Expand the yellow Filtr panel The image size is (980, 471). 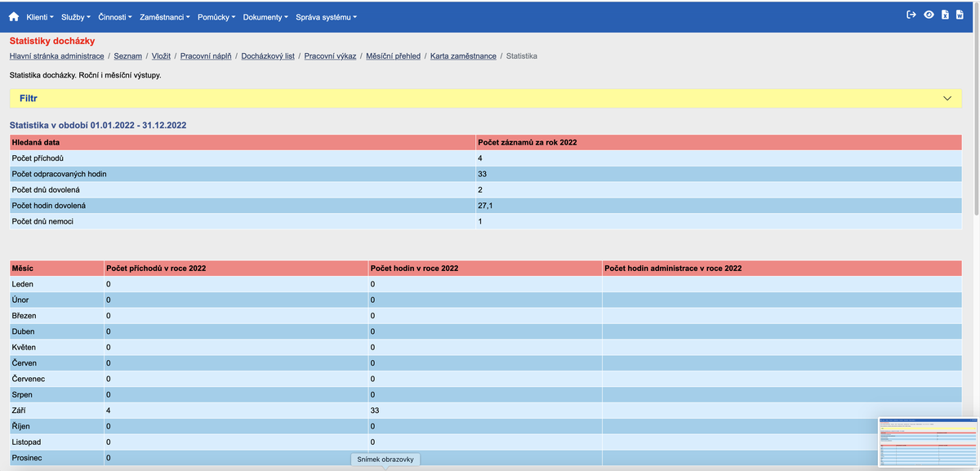click(x=947, y=98)
